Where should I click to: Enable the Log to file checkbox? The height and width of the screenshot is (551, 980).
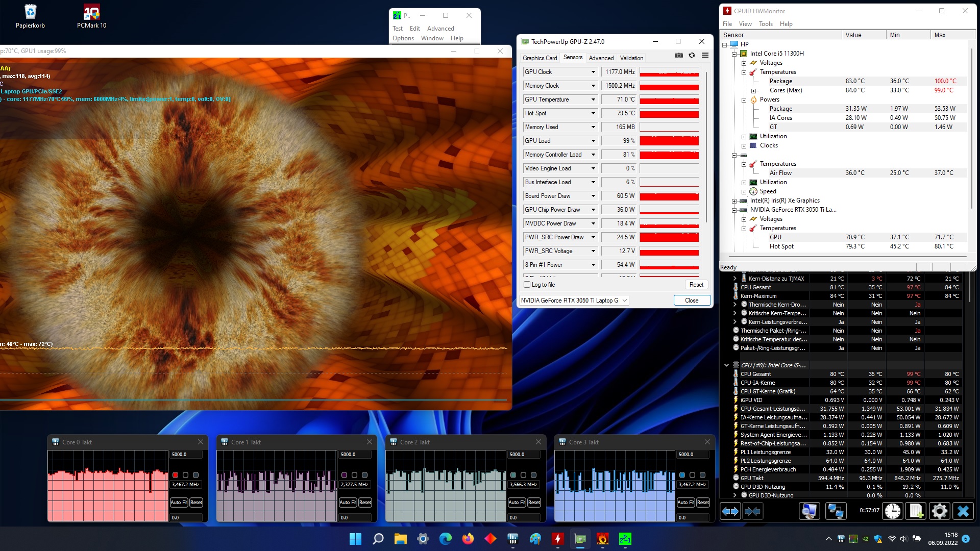pos(527,285)
